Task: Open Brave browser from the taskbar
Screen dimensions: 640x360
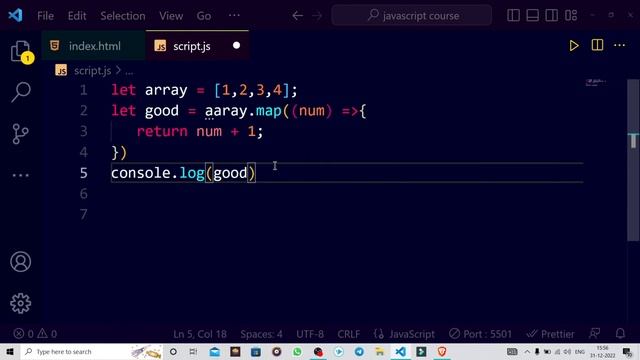Action: [x=442, y=351]
